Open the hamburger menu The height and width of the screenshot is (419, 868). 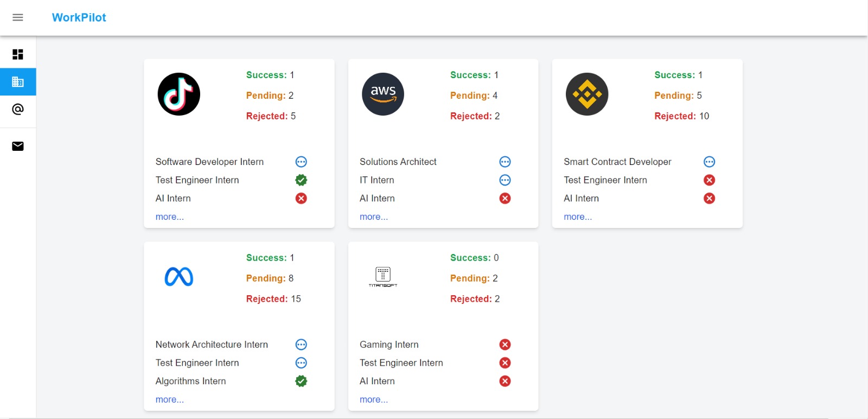18,17
